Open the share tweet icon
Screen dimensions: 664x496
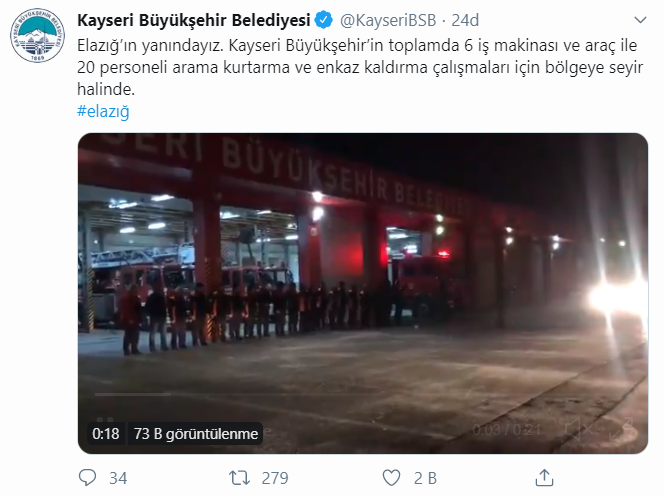[544, 477]
